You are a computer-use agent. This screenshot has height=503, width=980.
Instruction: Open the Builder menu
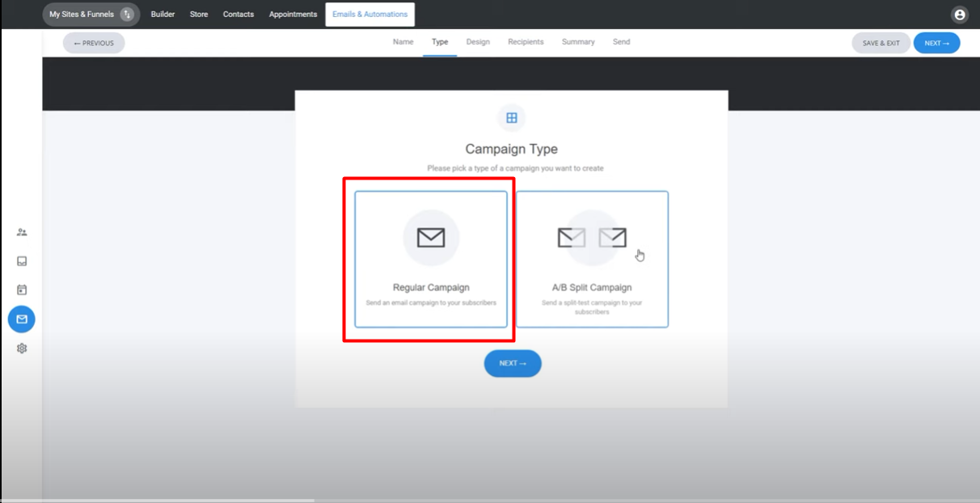coord(163,15)
